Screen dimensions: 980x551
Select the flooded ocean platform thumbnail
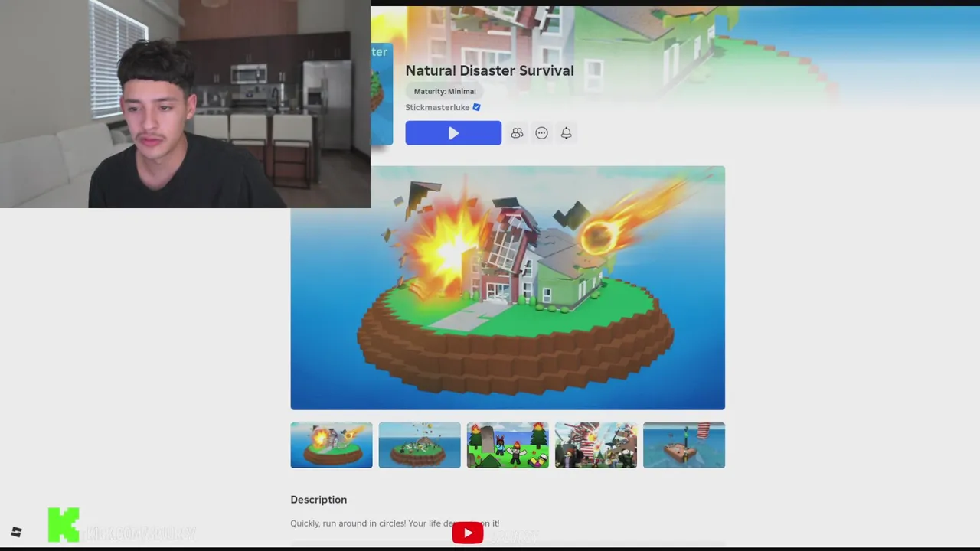click(684, 445)
